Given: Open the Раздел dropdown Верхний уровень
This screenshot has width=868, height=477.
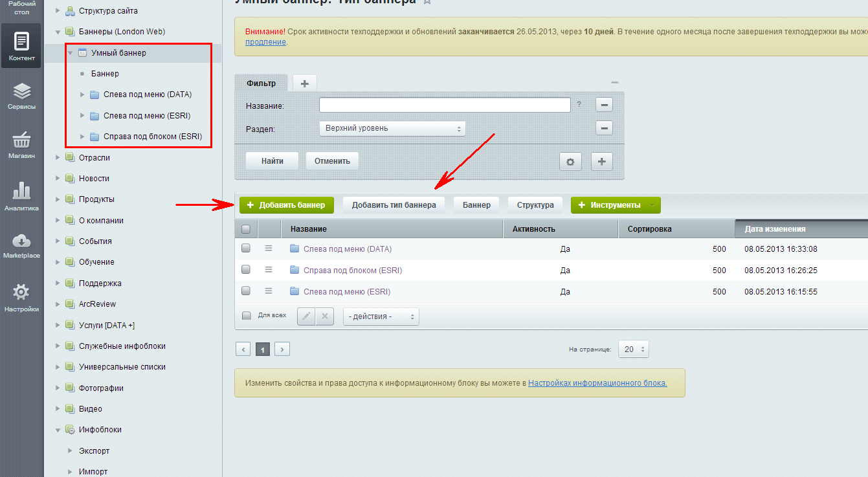Looking at the screenshot, I should [x=392, y=129].
